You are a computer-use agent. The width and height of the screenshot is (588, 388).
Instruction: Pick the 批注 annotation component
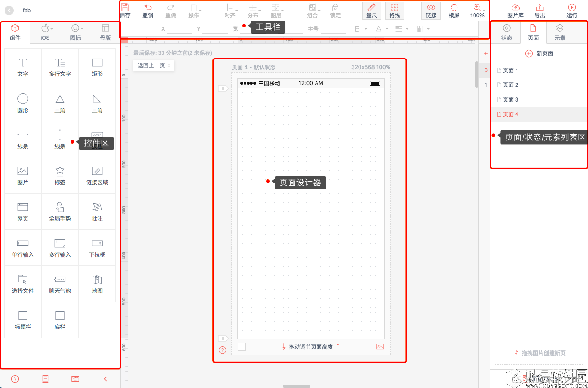(x=97, y=211)
